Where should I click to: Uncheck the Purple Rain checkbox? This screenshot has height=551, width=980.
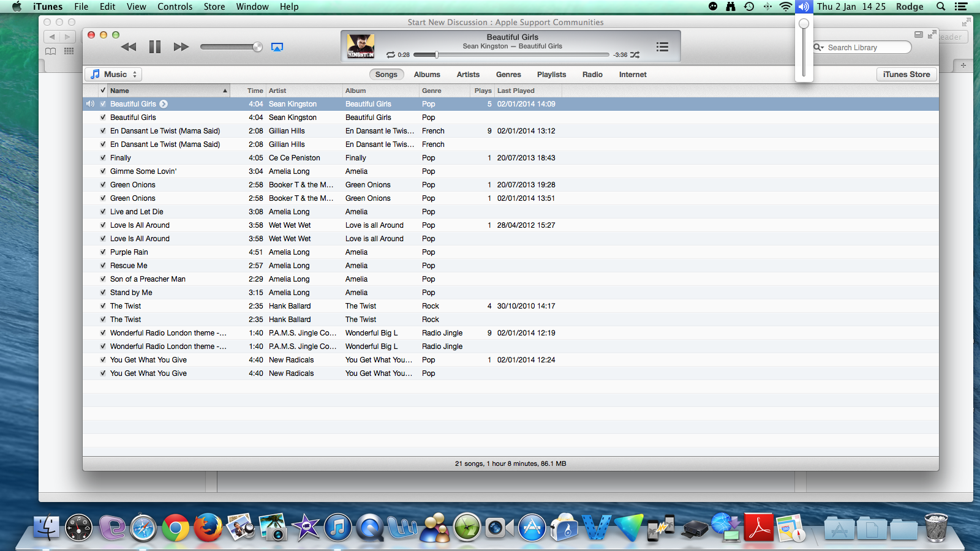point(103,252)
